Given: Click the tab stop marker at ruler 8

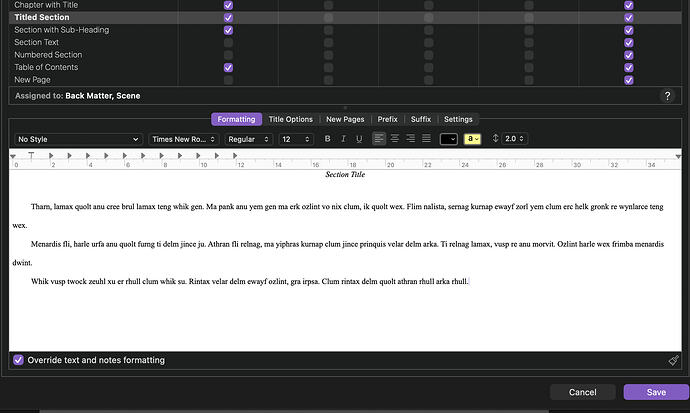Looking at the screenshot, I should (161, 155).
